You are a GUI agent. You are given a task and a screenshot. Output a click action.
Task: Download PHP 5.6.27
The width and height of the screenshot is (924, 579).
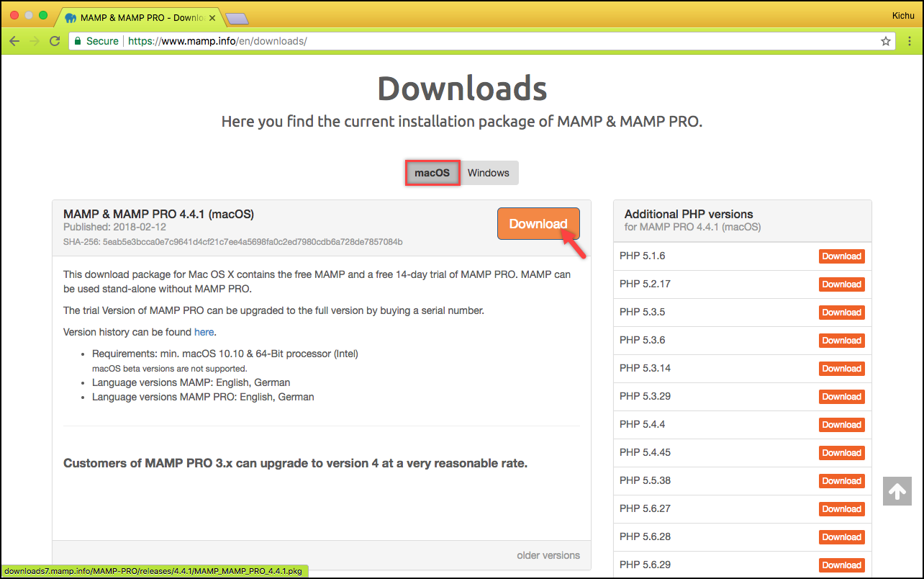(x=841, y=509)
